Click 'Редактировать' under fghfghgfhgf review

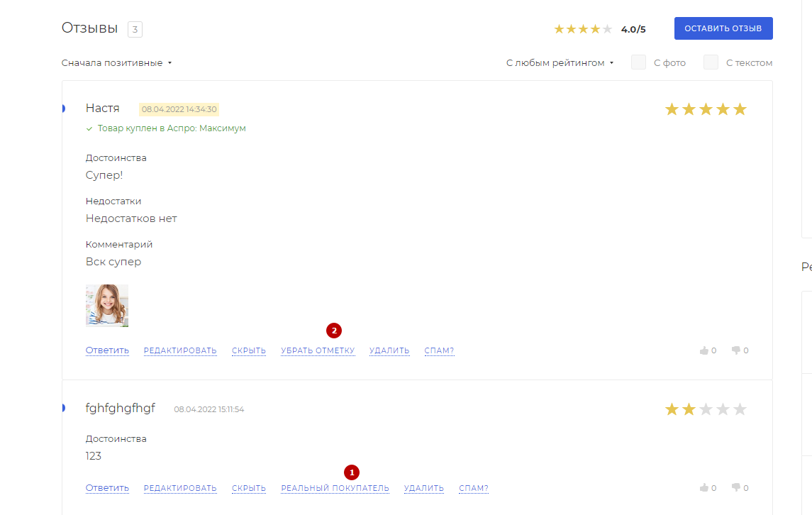(180, 488)
